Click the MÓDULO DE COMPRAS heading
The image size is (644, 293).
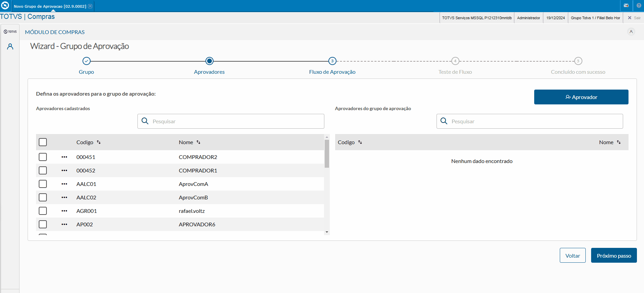tap(55, 32)
